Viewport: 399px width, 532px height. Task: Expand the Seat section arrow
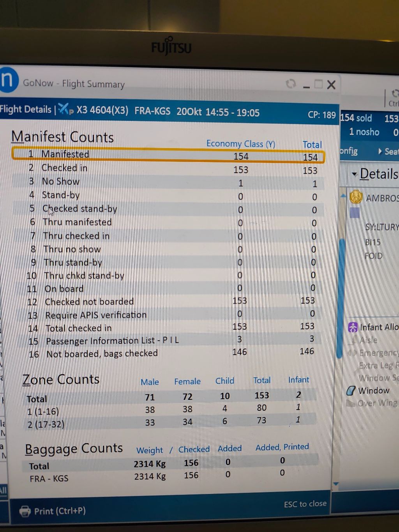click(x=380, y=151)
